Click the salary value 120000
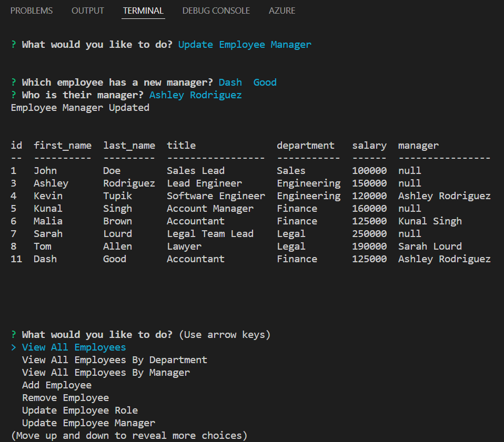Image resolution: width=504 pixels, height=442 pixels. [x=369, y=196]
